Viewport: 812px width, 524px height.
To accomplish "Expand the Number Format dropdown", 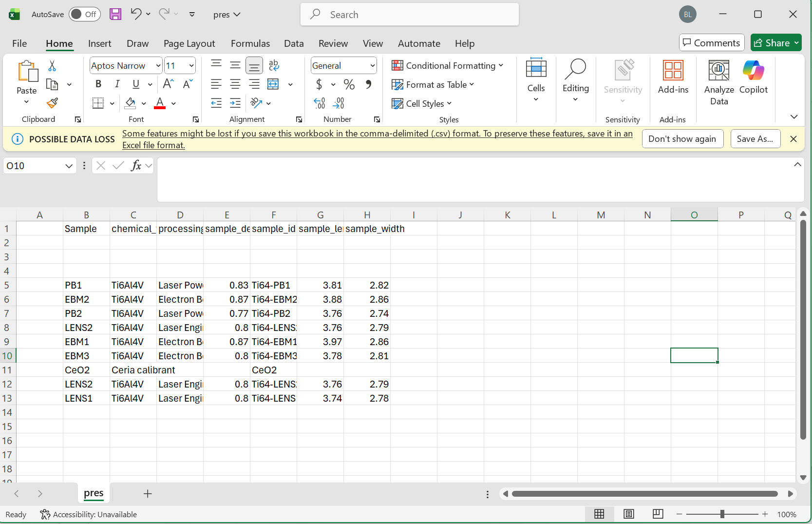I will 372,66.
